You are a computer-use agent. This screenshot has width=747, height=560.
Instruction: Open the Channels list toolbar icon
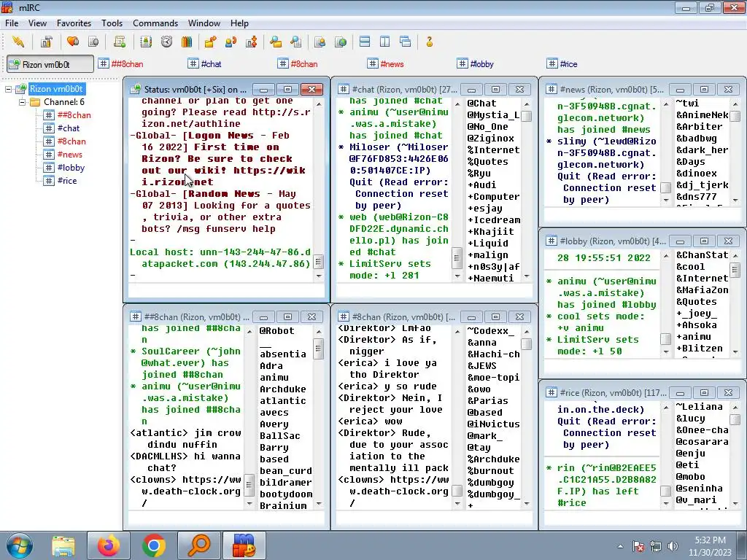click(93, 42)
